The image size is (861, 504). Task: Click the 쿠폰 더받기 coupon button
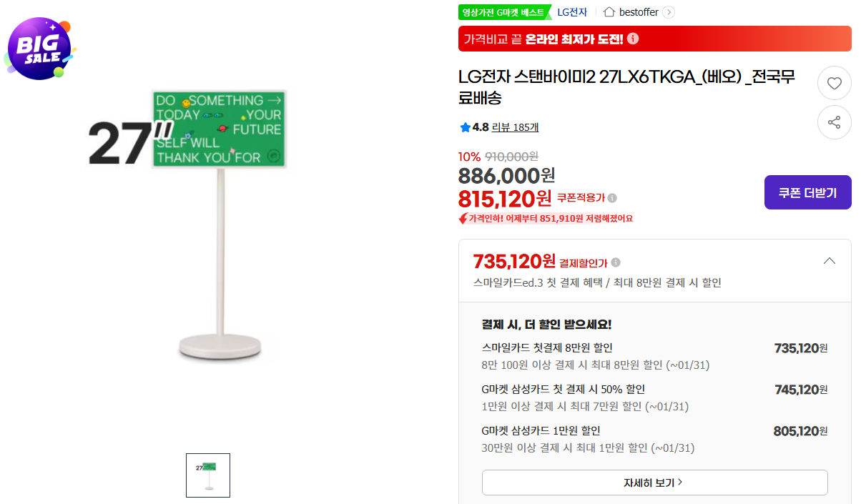[807, 192]
